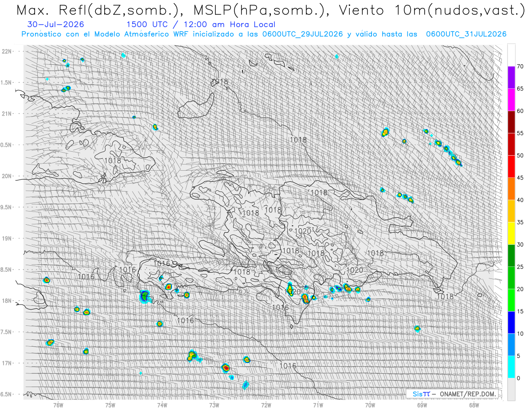532x411 pixels.
Task: Click the "76W" longitude label
Action: pos(59,405)
